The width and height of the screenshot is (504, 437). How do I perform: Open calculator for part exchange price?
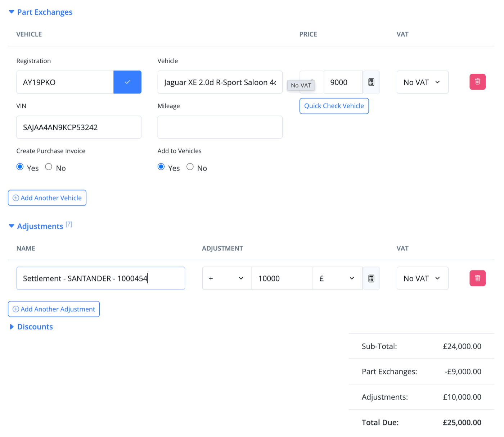pos(371,82)
